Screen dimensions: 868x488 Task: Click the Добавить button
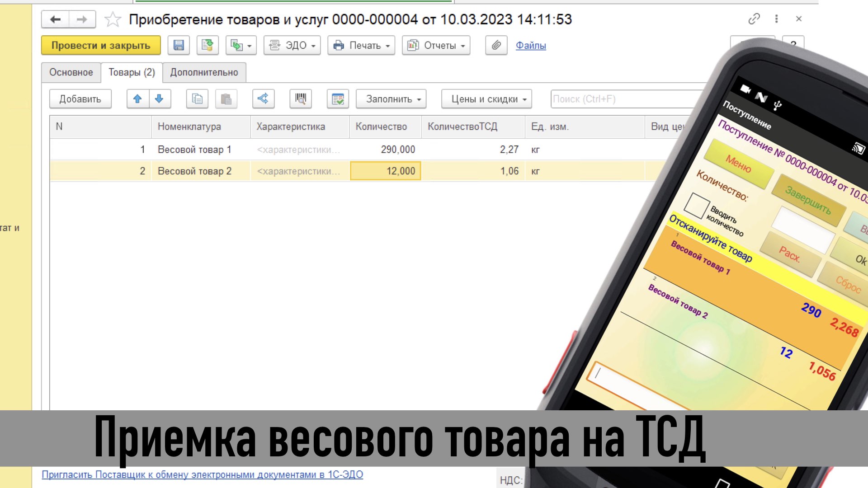tap(80, 99)
